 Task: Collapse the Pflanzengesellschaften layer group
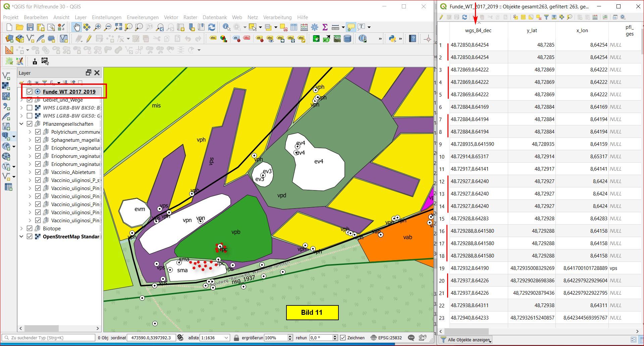pos(21,124)
